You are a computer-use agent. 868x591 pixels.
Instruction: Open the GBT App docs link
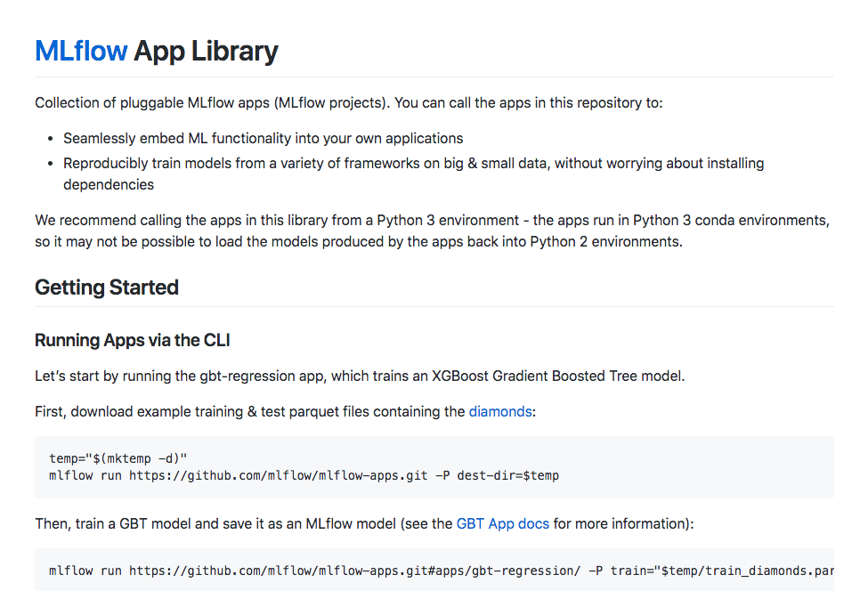tap(502, 523)
